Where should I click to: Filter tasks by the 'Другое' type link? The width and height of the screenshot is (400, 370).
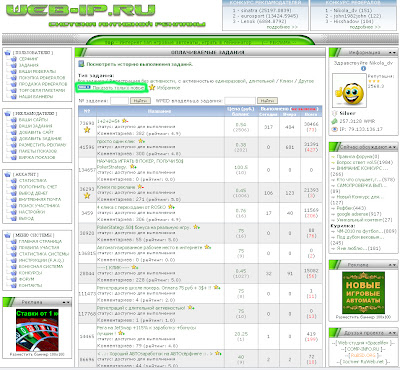[306, 81]
